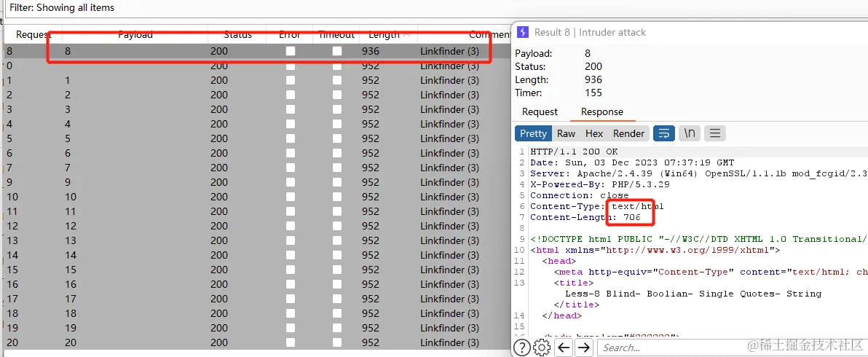
Task: Select status 200 in request 0 row
Action: click(218, 66)
